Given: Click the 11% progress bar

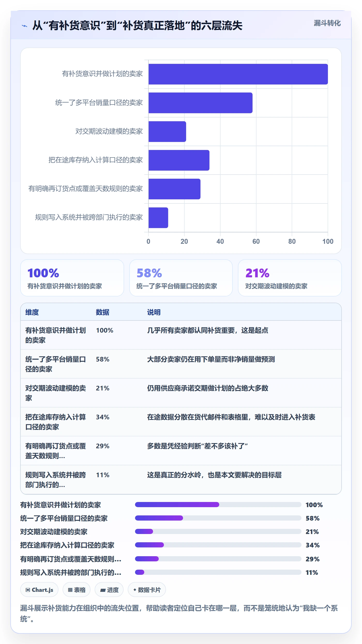Looking at the screenshot, I should pos(218,572).
